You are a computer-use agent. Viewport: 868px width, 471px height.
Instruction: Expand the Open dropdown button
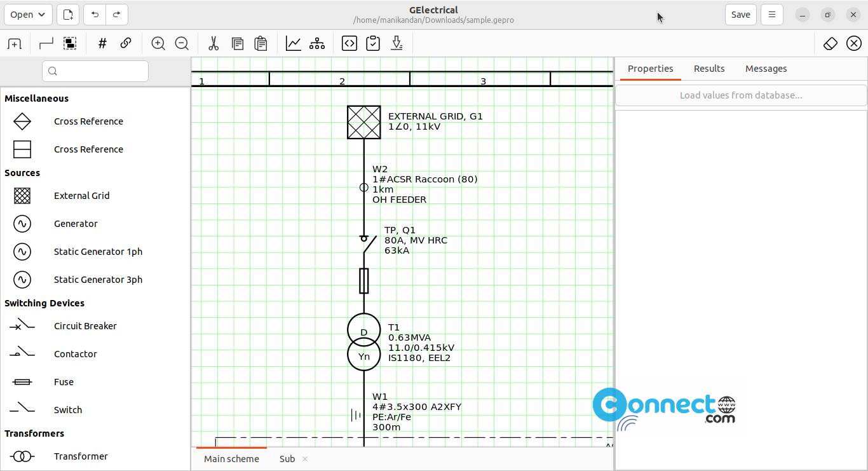(x=27, y=15)
